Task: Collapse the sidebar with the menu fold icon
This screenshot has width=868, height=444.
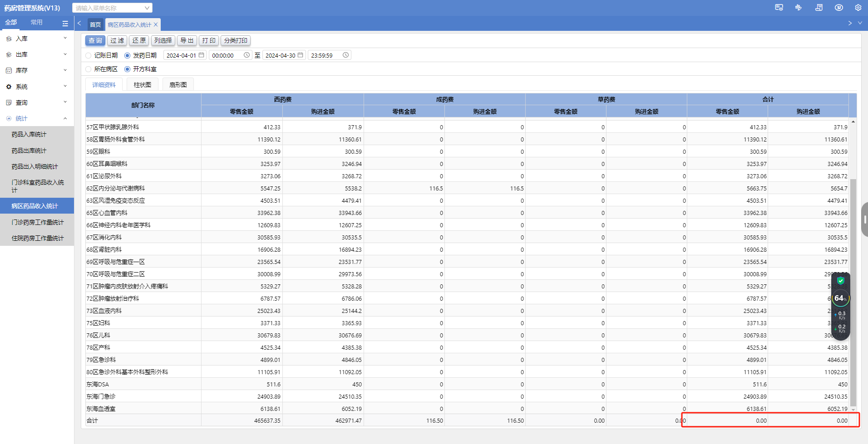Action: (x=65, y=23)
